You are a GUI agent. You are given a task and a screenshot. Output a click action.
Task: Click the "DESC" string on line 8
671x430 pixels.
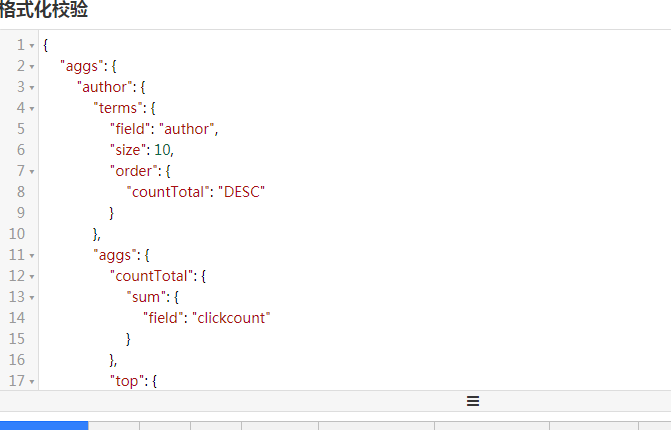[x=241, y=192]
